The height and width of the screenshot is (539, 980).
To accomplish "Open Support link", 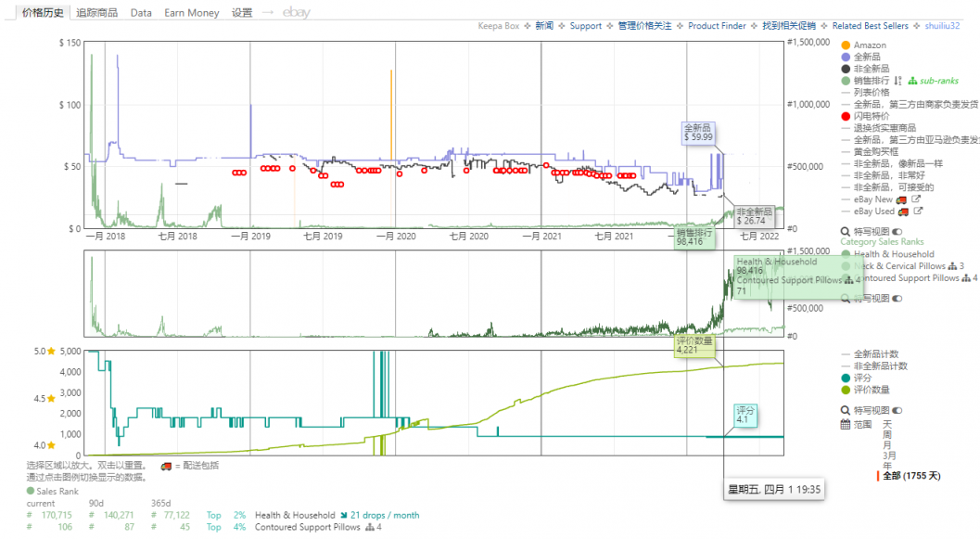I will point(586,26).
